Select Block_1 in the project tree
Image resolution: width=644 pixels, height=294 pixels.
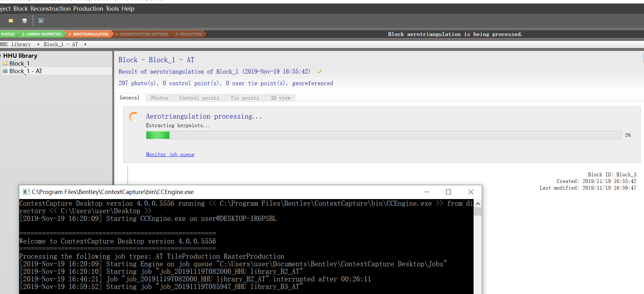pos(20,63)
